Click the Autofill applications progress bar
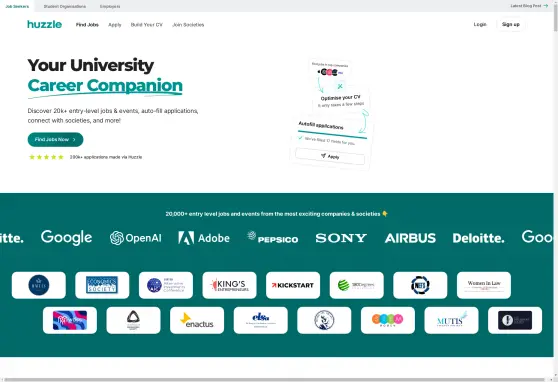The height and width of the screenshot is (382, 558). coord(332,135)
